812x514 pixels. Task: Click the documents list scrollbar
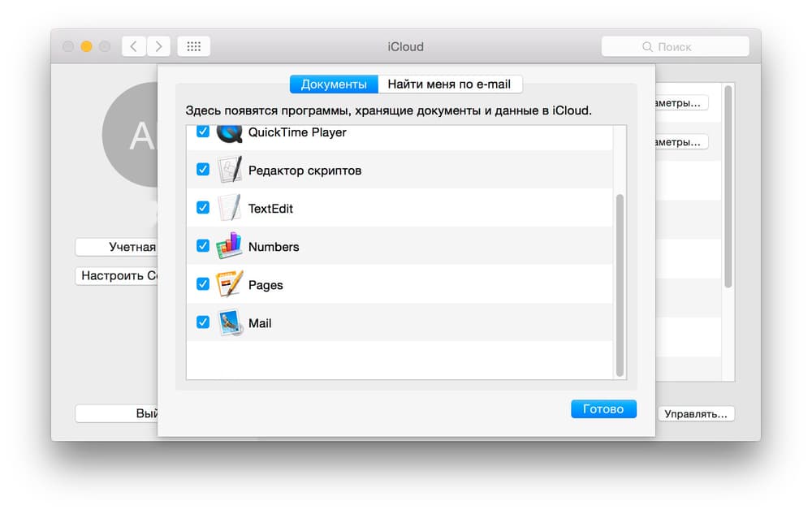(x=620, y=285)
